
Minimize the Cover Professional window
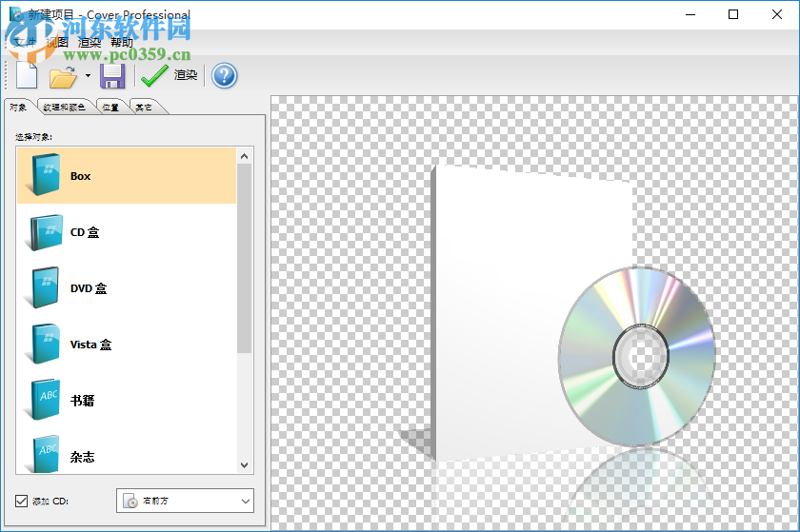point(690,14)
